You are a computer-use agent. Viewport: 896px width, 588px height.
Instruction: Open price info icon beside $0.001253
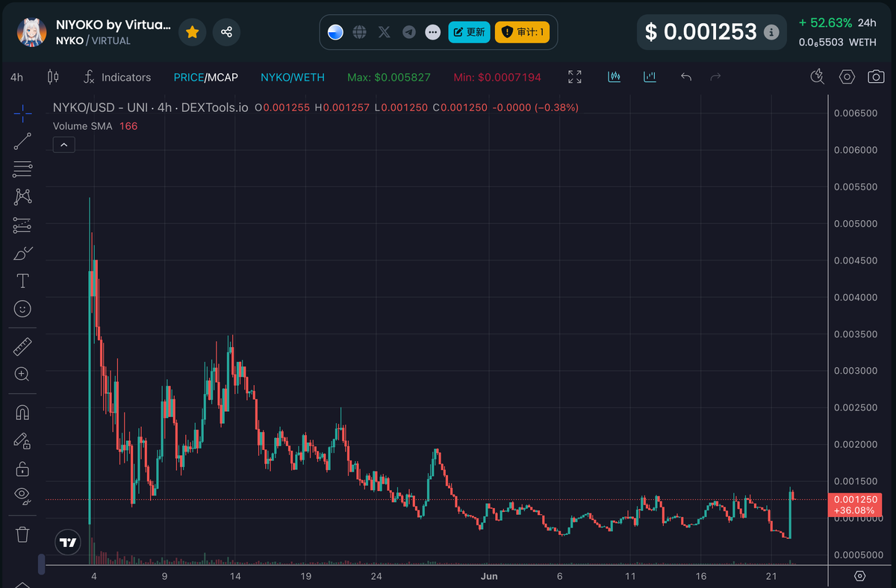tap(771, 32)
